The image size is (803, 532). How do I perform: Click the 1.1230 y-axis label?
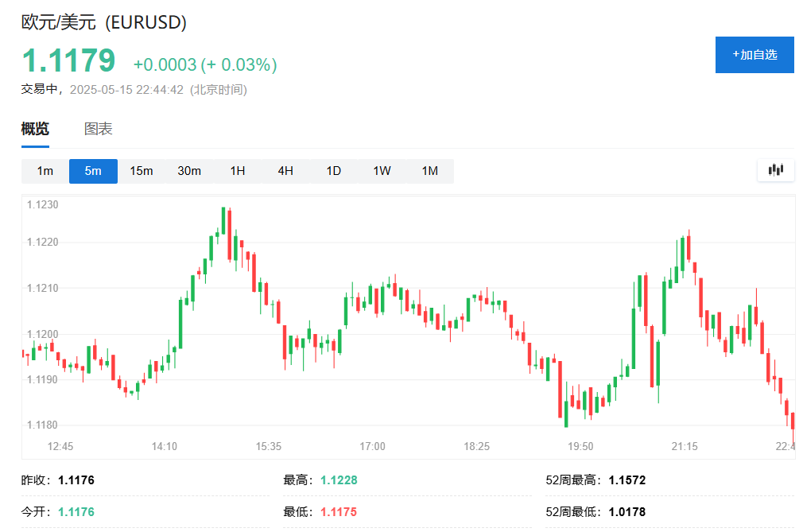(x=42, y=205)
